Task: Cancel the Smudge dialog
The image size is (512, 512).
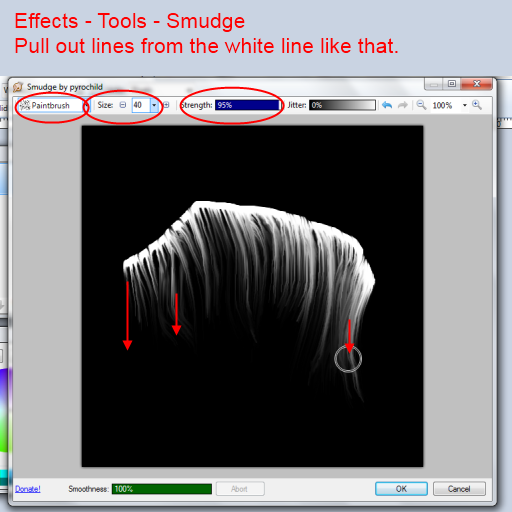Action: tap(459, 489)
